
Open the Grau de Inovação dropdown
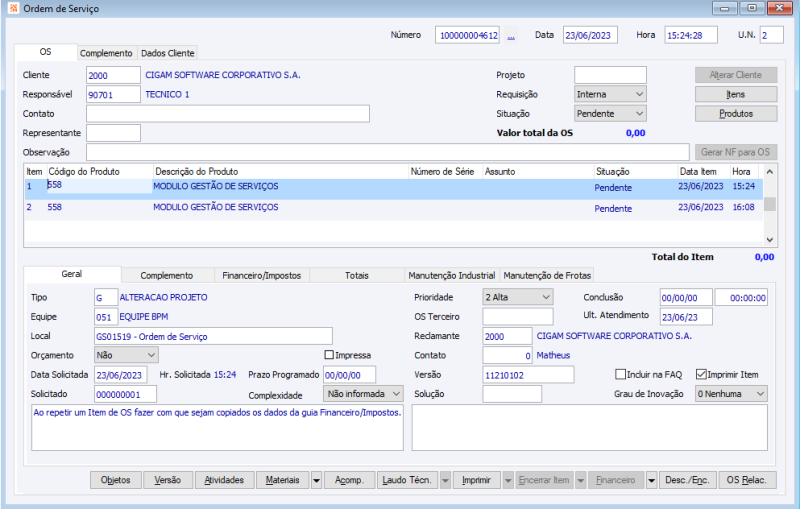(x=731, y=394)
